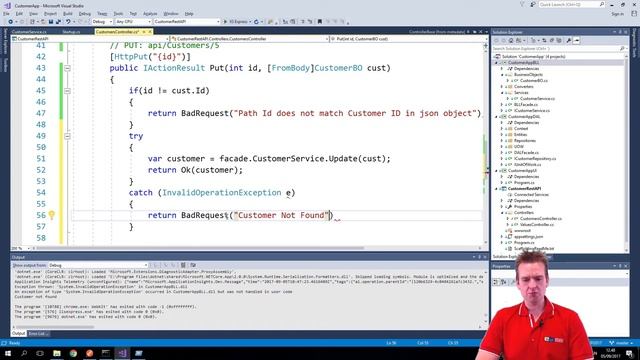Viewport: 640px width, 360px height.
Task: Click the notification flag icon in title bar
Action: pos(522,4)
